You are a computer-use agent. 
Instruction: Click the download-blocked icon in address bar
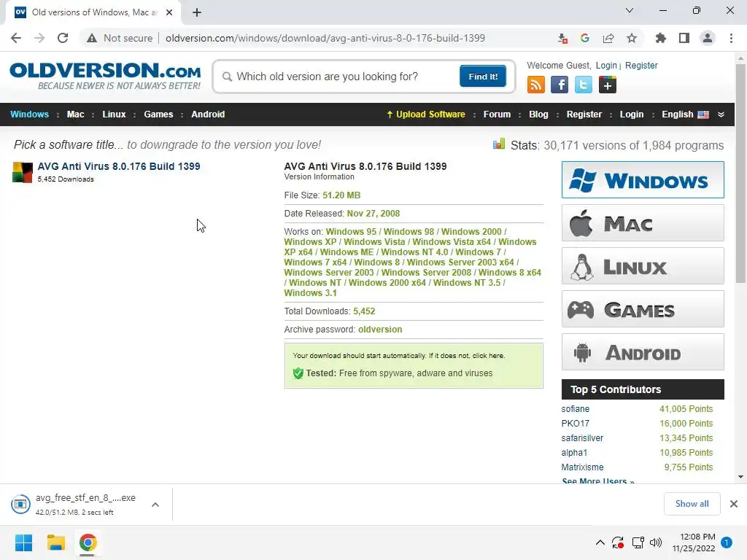coord(562,38)
